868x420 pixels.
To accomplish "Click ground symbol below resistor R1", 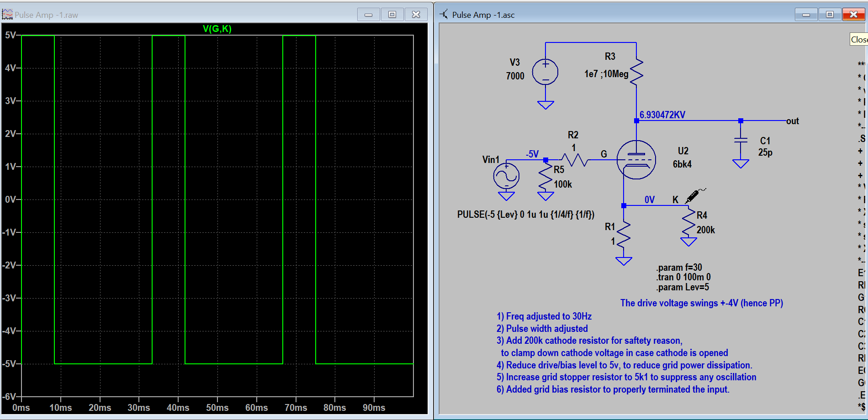I will pyautogui.click(x=624, y=261).
